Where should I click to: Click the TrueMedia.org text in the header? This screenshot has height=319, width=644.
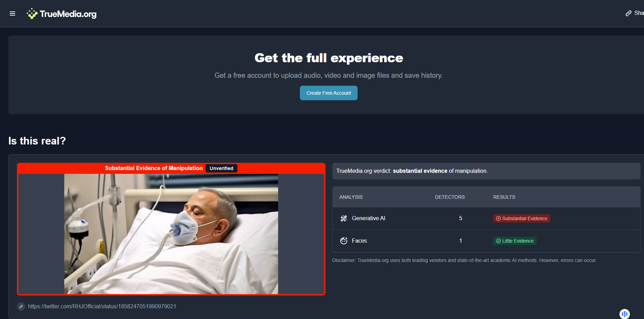pyautogui.click(x=68, y=14)
